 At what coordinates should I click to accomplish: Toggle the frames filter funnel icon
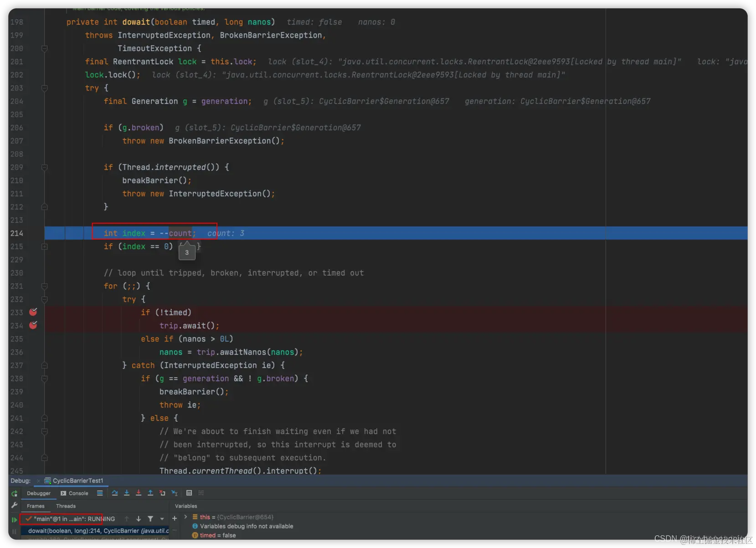tap(150, 519)
